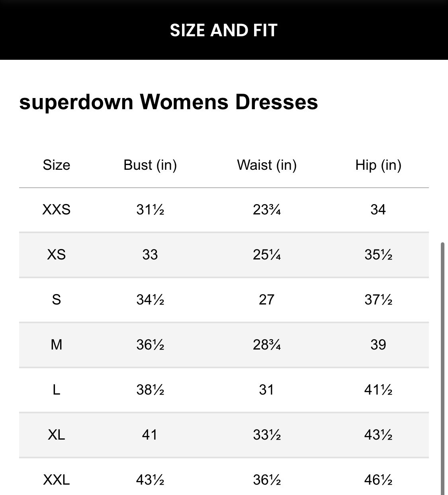Click the XL hip value 43½
448x495 pixels.
(378, 434)
